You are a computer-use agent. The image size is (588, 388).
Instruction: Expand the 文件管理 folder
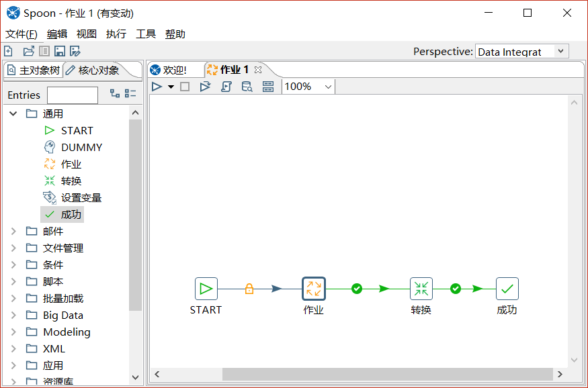tap(13, 248)
